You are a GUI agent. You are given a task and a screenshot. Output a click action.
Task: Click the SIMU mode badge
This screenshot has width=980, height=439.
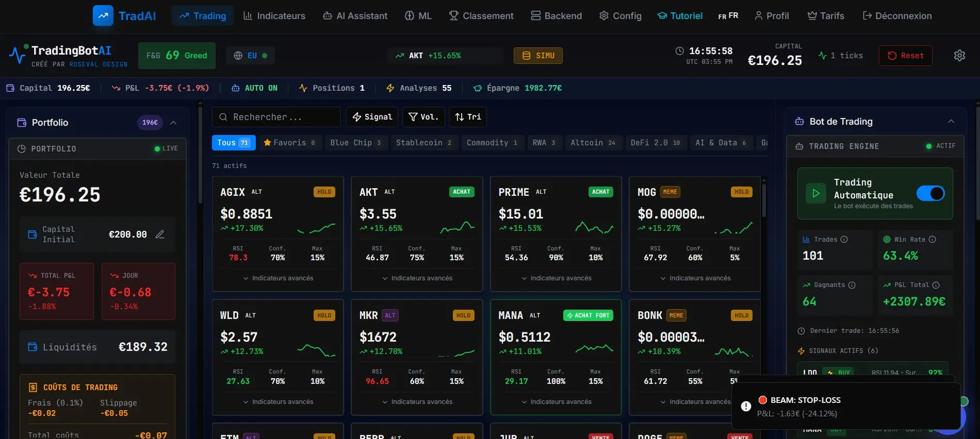pyautogui.click(x=538, y=56)
